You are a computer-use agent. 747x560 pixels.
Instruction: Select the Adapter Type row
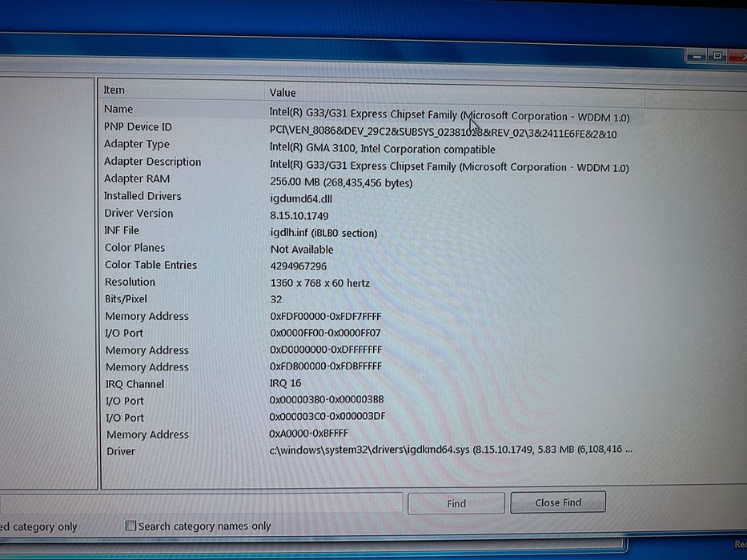[371, 146]
